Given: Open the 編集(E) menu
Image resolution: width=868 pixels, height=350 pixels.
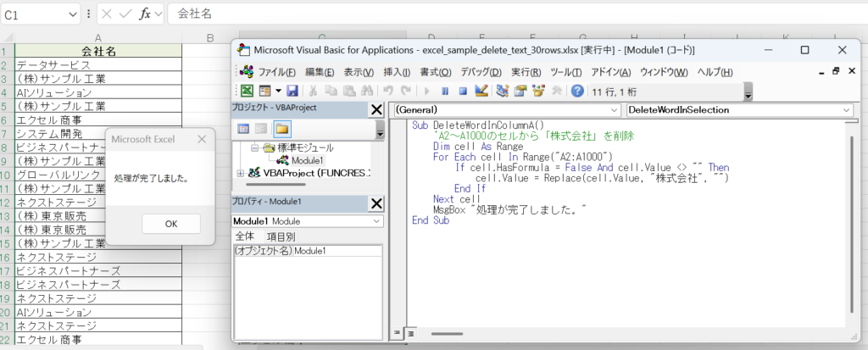Looking at the screenshot, I should [x=320, y=73].
